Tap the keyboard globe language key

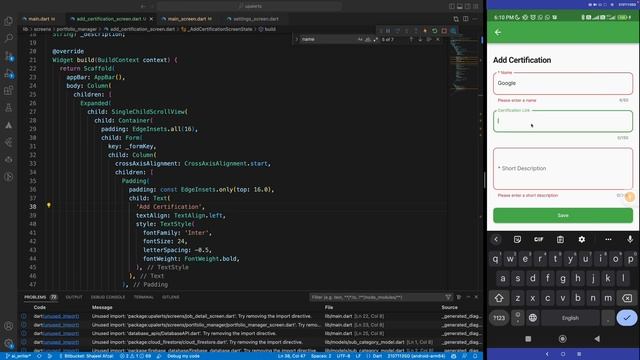(533, 318)
